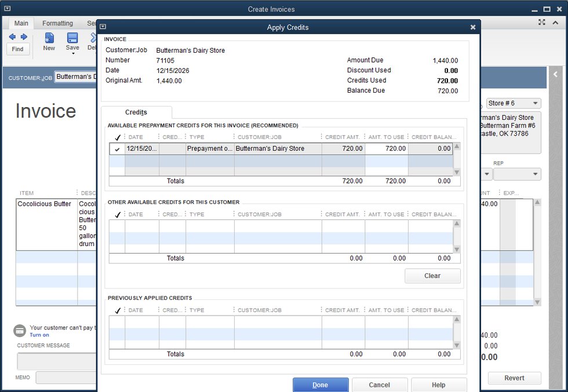Click the online payment card icon
The image size is (568, 392).
point(20,331)
